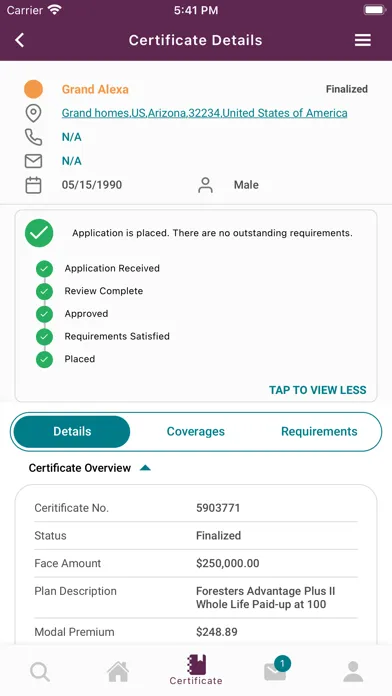The image size is (392, 696).
Task: Tap the phone handset icon
Action: (x=33, y=137)
